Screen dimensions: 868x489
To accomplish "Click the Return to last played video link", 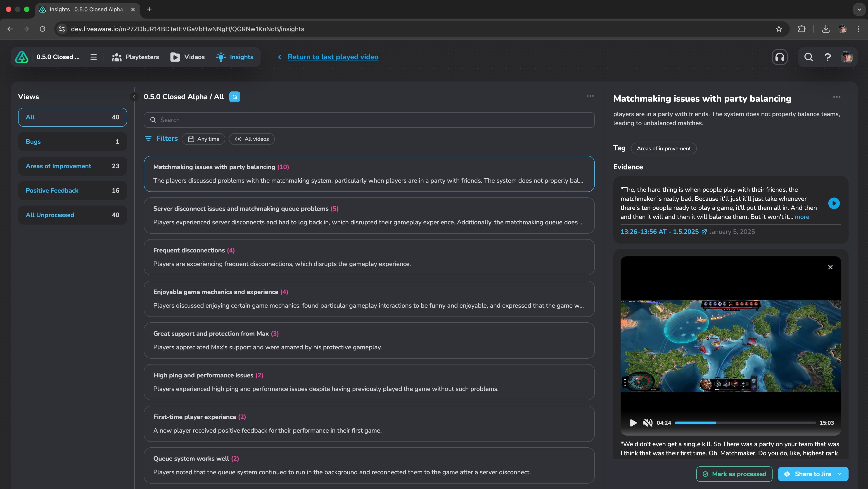I will [x=333, y=57].
